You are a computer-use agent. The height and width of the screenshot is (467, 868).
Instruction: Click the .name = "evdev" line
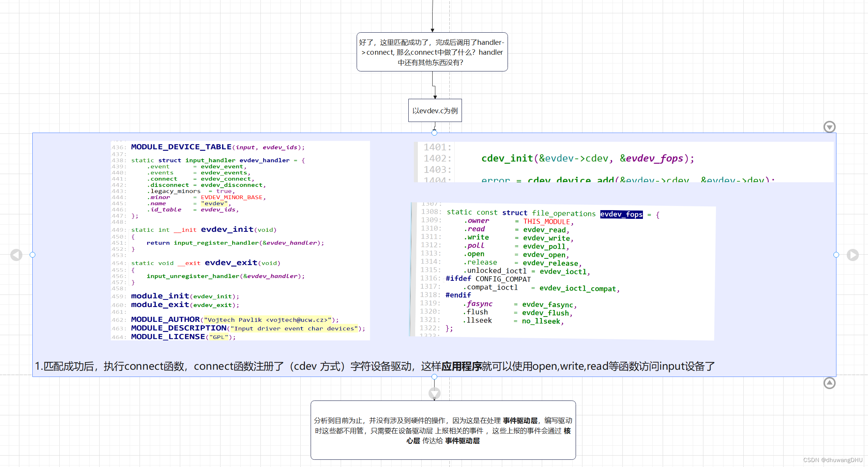[x=189, y=204]
